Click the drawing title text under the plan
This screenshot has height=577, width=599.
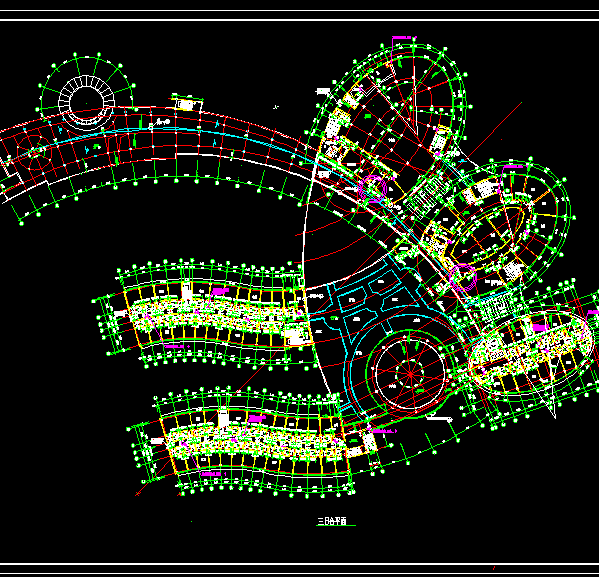tap(332, 521)
